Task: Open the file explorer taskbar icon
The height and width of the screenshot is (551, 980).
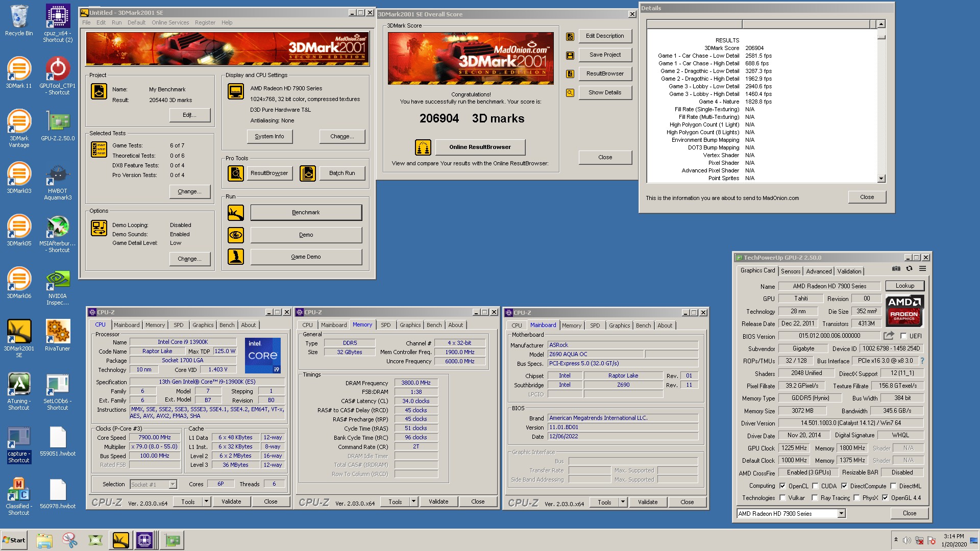Action: tap(44, 540)
